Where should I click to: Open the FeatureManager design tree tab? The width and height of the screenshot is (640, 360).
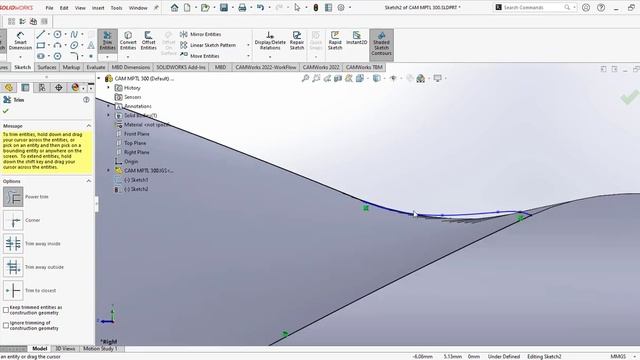[9, 87]
